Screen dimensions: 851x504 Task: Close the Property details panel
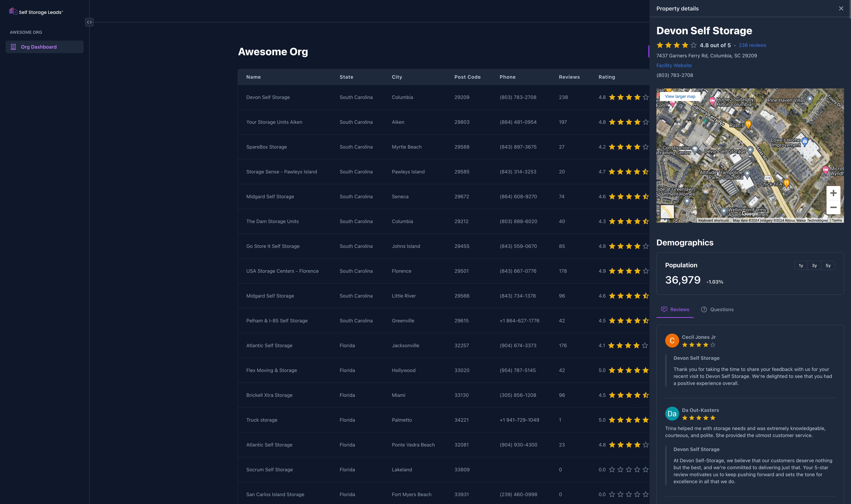(841, 9)
